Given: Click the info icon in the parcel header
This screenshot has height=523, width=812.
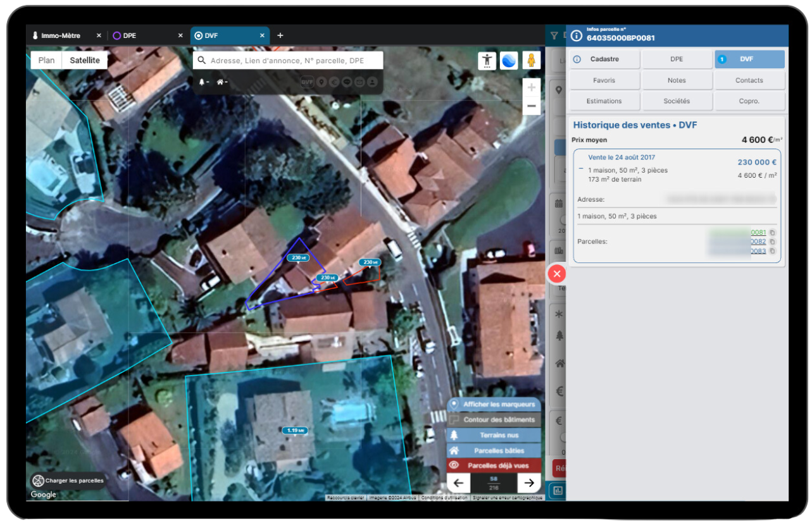Looking at the screenshot, I should [x=576, y=35].
